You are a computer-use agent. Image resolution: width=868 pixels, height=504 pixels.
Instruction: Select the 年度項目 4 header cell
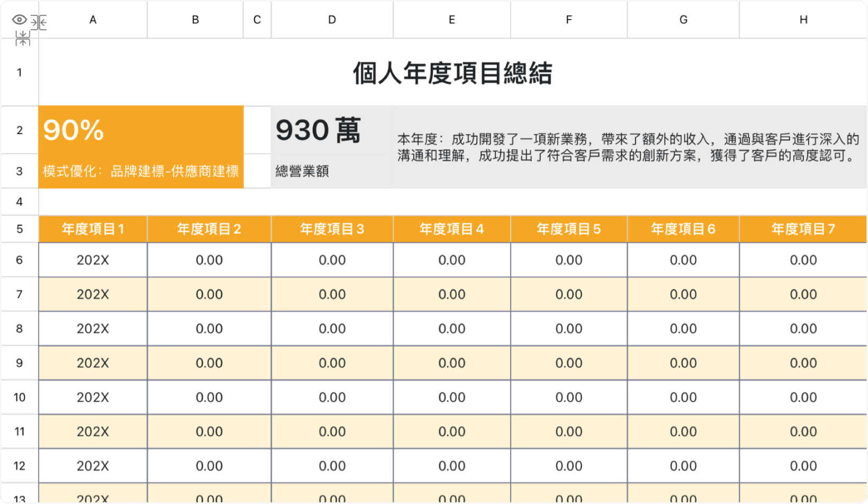pos(451,229)
